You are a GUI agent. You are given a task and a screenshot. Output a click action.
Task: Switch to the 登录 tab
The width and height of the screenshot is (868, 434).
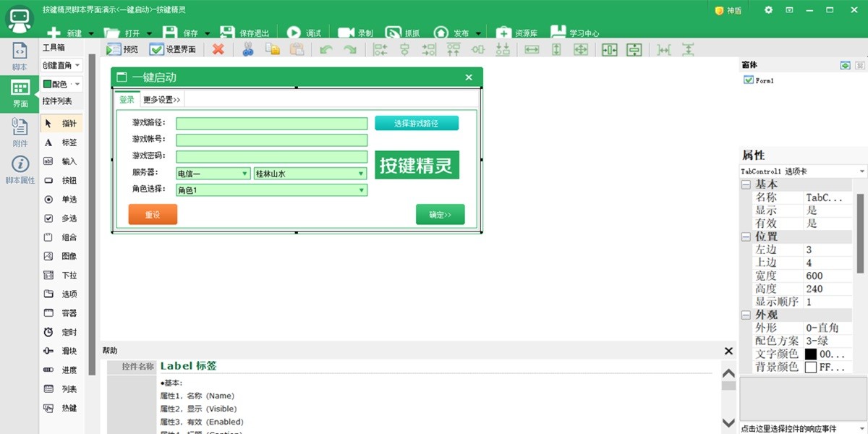[127, 100]
